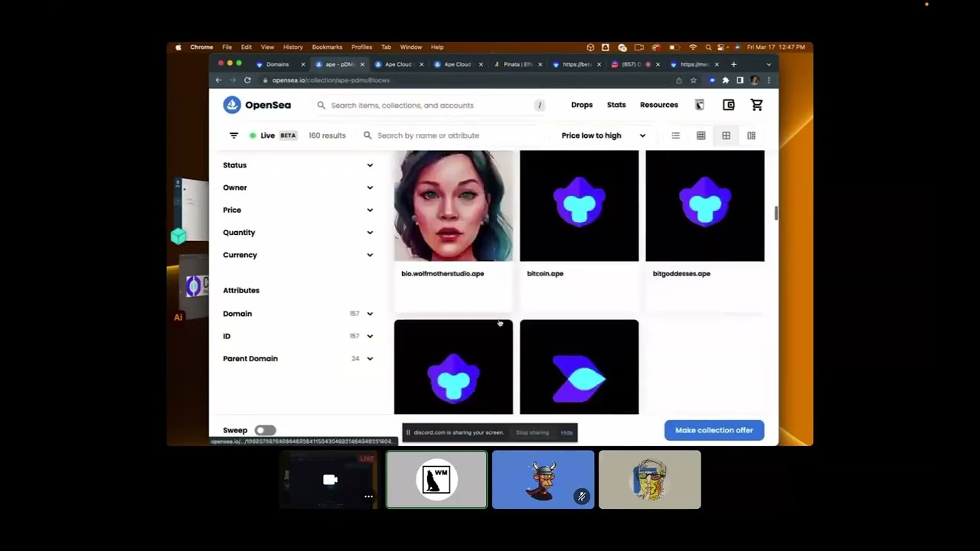Switch to list view icon
The height and width of the screenshot is (551, 980).
tap(675, 135)
